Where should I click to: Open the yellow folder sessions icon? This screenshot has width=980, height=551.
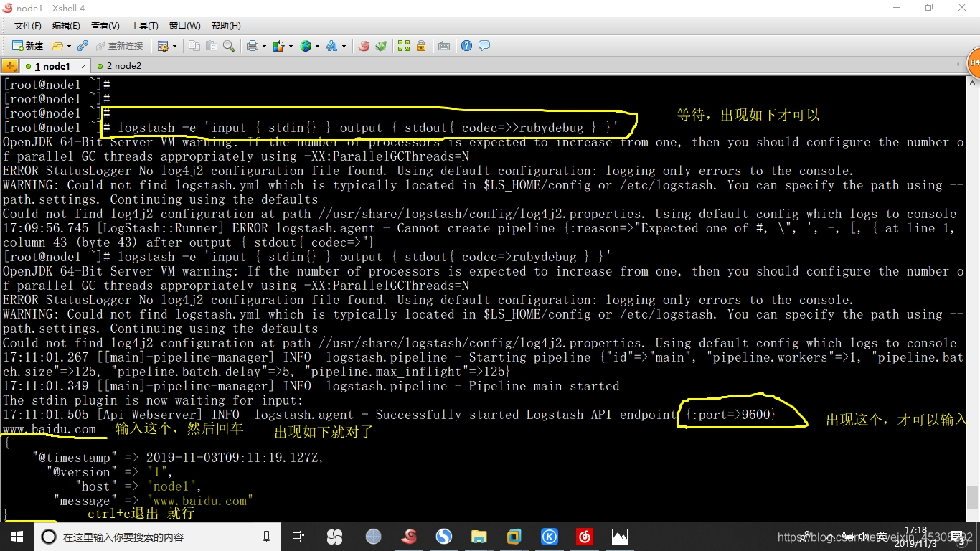click(x=57, y=45)
